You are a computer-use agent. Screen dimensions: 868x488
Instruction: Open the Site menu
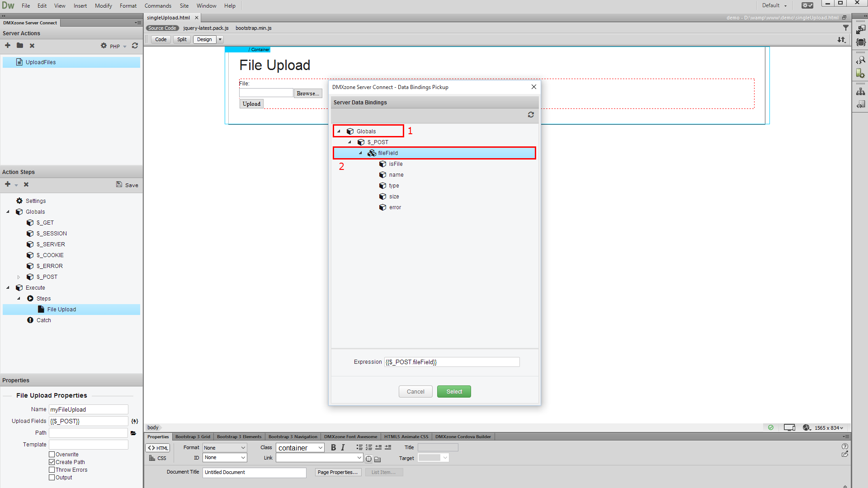pyautogui.click(x=184, y=6)
